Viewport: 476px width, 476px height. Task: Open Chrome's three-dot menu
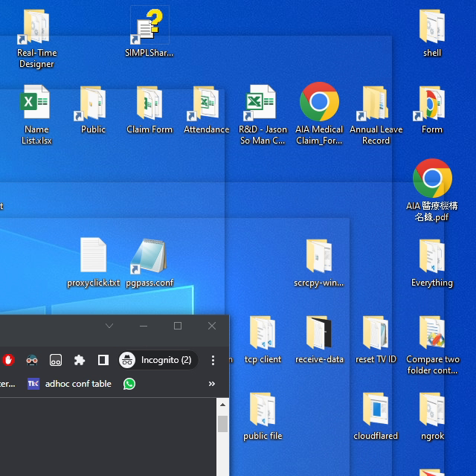[213, 360]
